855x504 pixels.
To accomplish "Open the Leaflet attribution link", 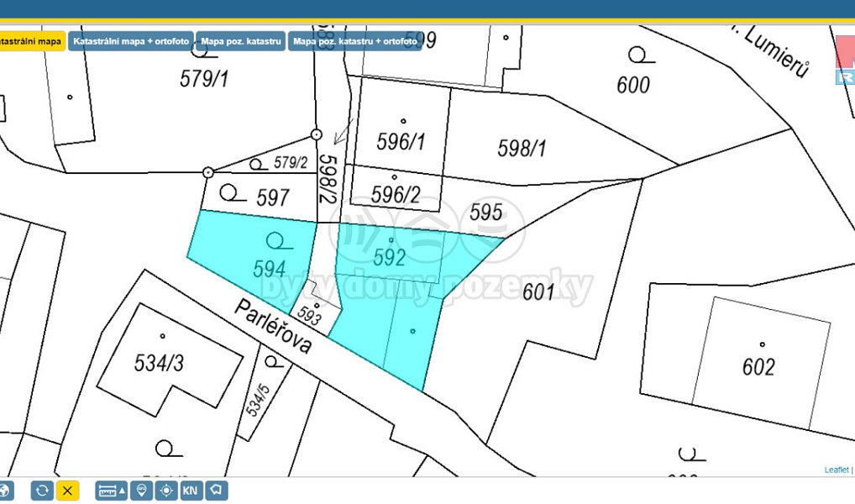I will point(836,470).
